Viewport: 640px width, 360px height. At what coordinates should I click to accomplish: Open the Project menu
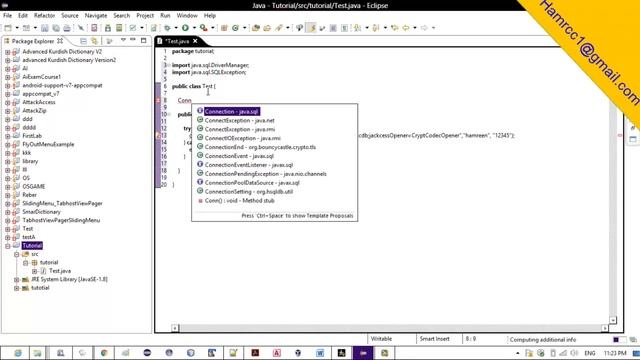coord(145,16)
